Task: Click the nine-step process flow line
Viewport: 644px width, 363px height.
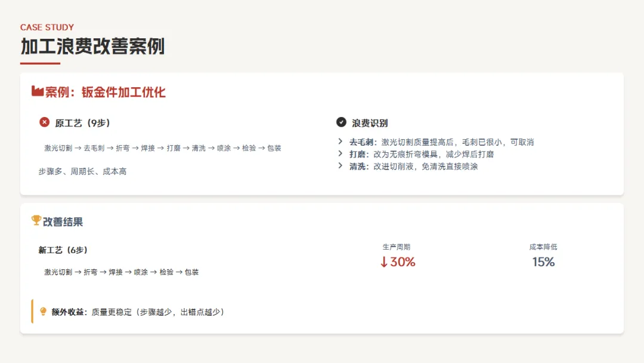Action: pyautogui.click(x=162, y=148)
